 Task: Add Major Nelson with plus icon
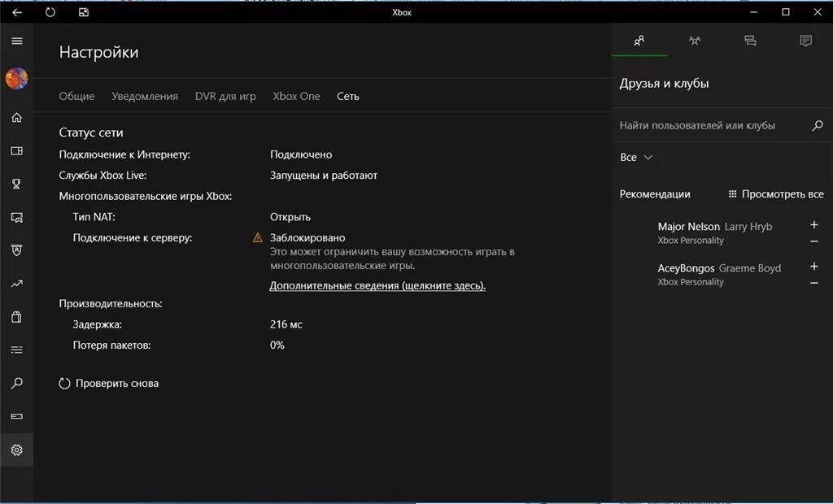[x=813, y=224]
